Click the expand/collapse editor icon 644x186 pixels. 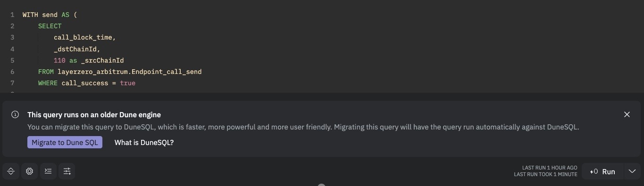point(11,171)
